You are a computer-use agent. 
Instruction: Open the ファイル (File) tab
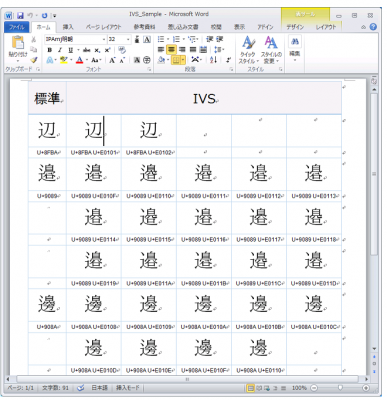[17, 27]
